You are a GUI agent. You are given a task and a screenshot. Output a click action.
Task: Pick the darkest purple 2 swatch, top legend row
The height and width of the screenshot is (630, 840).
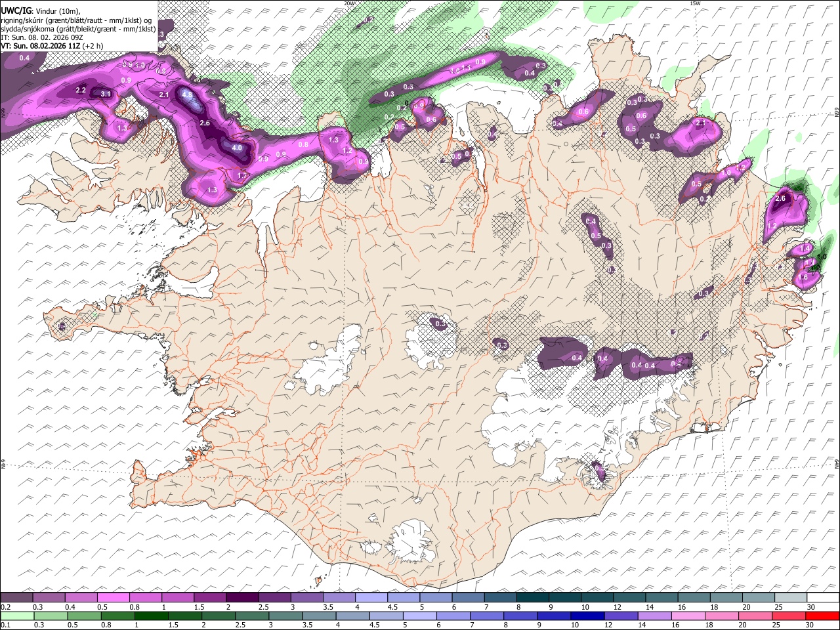[241, 598]
